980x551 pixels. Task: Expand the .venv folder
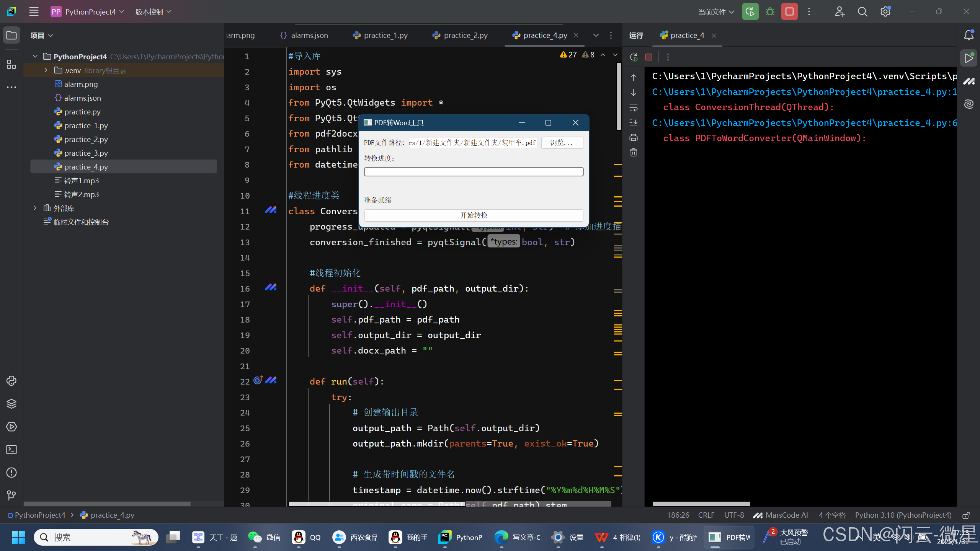[46, 70]
